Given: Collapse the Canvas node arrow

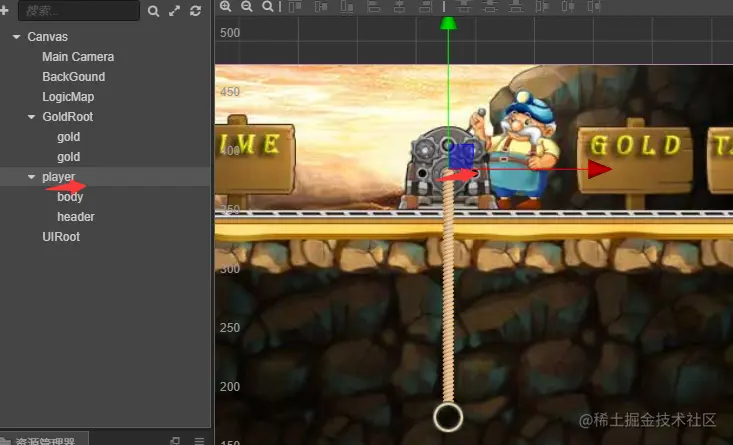Looking at the screenshot, I should click(16, 36).
